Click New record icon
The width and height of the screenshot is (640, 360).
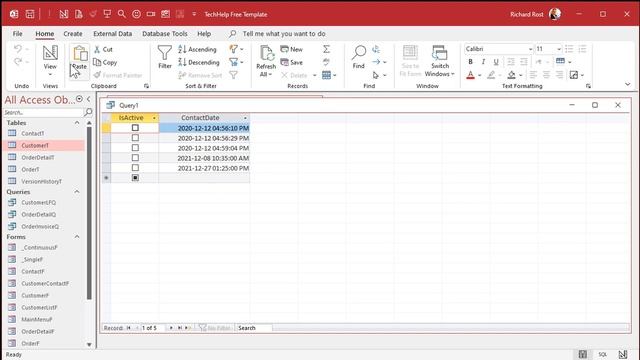[284, 49]
